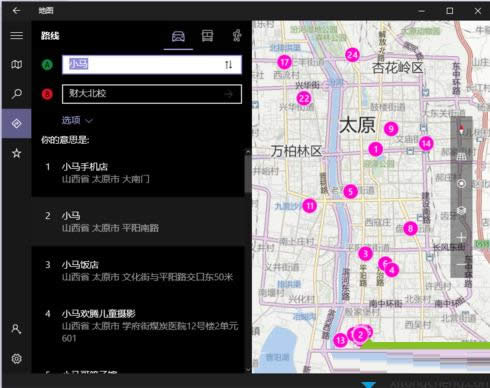Click the zoom in plus on map
This screenshot has width=490, height=388.
(461, 238)
